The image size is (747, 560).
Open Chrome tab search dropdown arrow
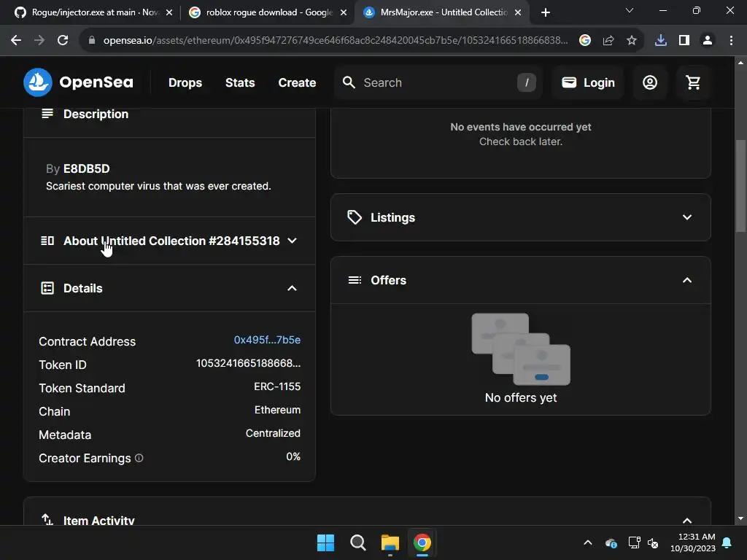[x=630, y=10]
